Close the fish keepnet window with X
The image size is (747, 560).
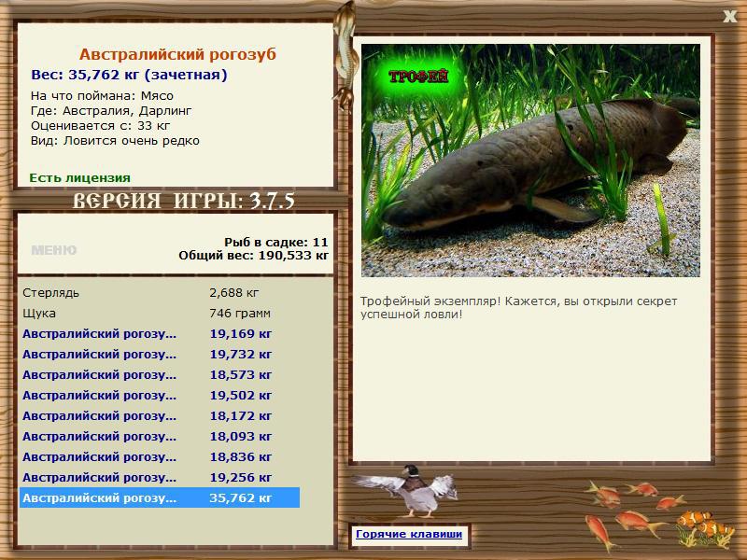click(730, 16)
